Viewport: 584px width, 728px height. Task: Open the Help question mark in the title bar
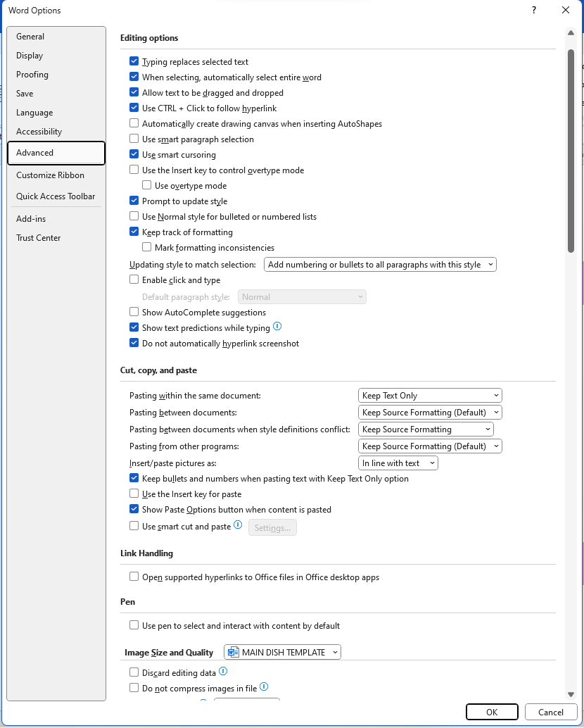click(x=533, y=11)
